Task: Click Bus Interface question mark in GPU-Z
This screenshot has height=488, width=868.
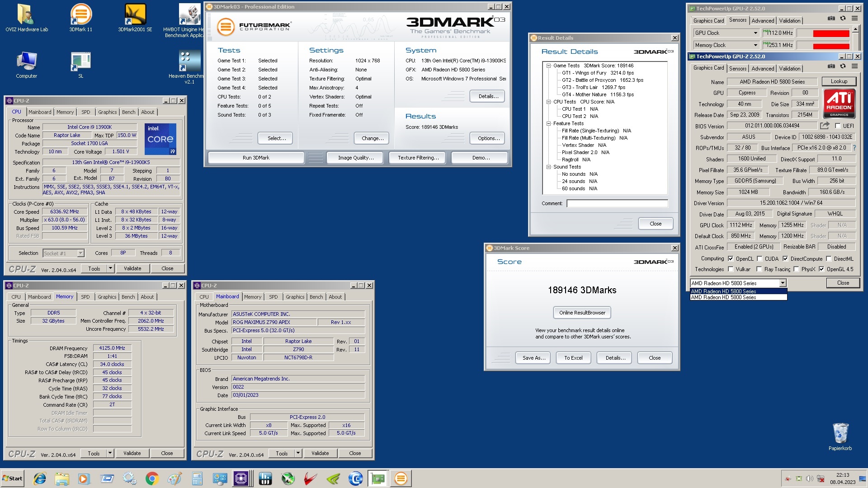Action: (854, 148)
